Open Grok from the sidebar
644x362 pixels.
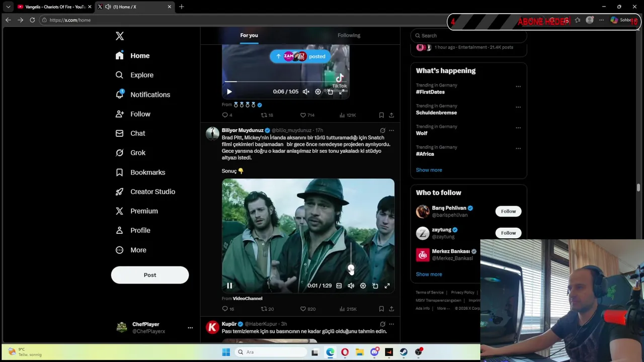coord(131,153)
